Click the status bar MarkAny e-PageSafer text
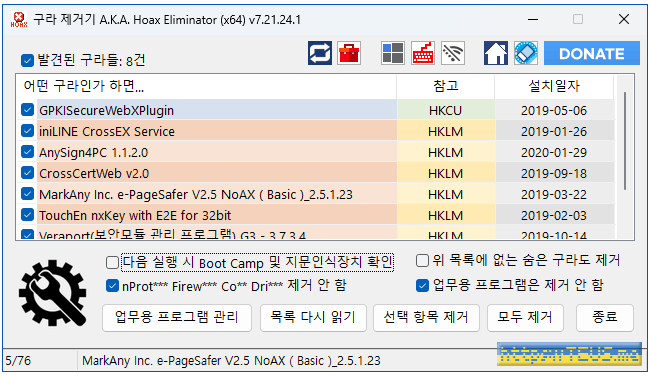Image resolution: width=650 pixels, height=376 pixels. tap(231, 361)
